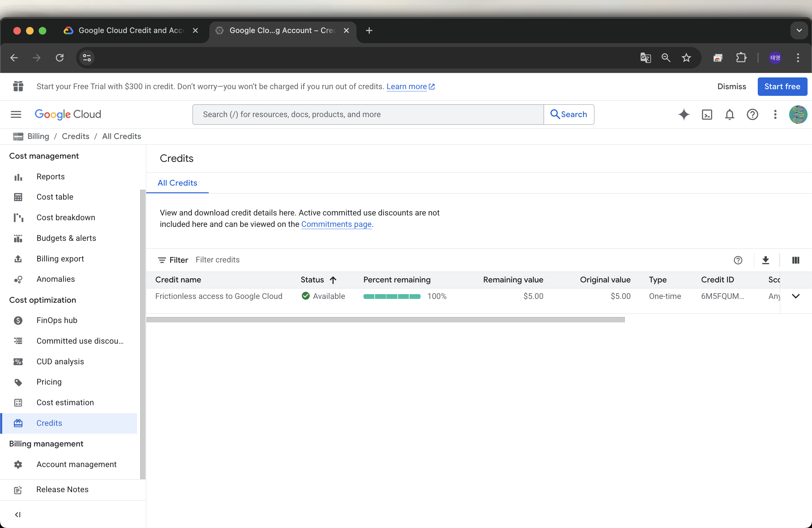Click the Frictionless access to Google Cloud name
Image resolution: width=812 pixels, height=528 pixels.
click(219, 296)
